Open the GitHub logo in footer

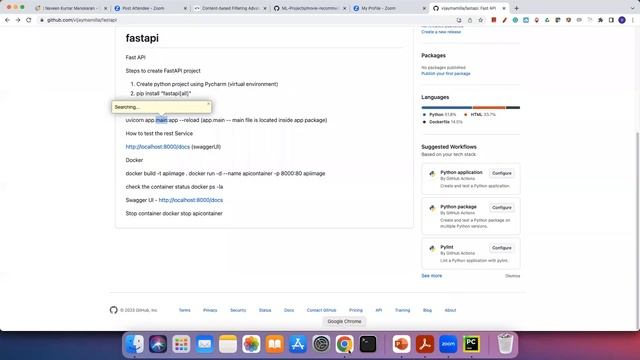113,310
